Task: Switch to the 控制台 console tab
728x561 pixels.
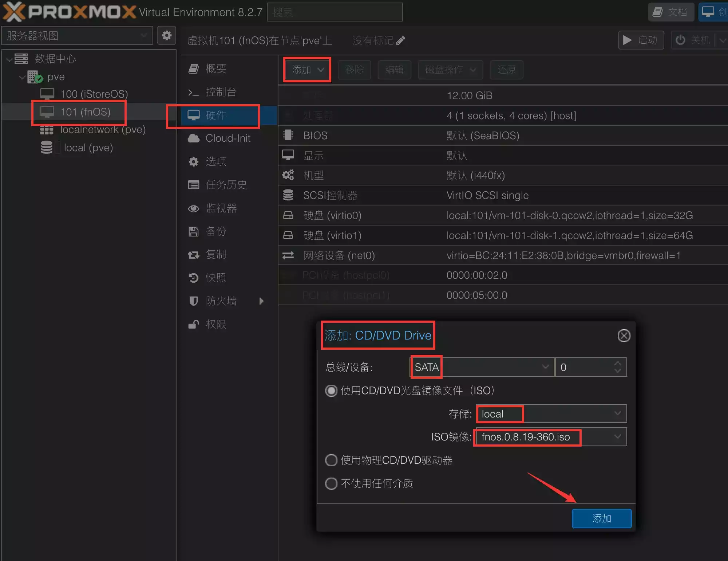Action: coord(221,92)
